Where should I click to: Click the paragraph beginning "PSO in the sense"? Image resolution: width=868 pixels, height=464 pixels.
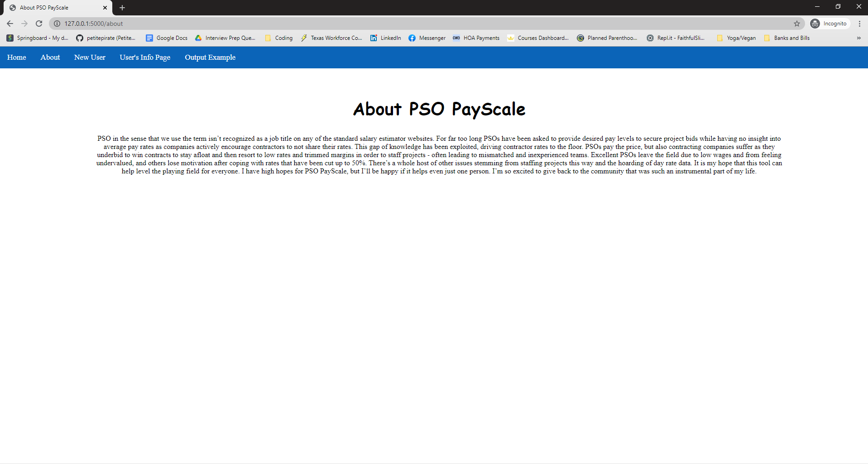coord(439,155)
